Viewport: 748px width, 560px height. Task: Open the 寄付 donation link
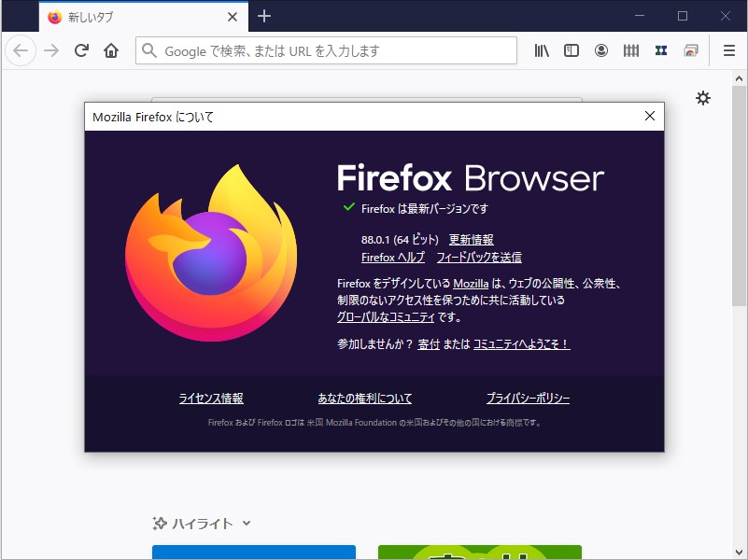[429, 343]
